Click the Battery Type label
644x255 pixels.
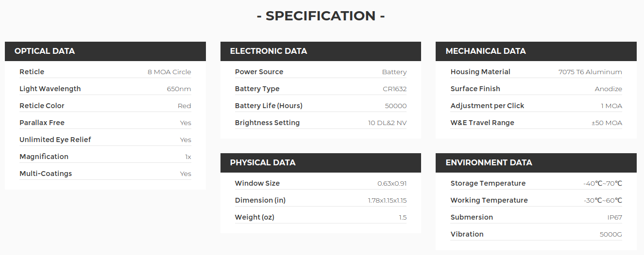pos(257,89)
